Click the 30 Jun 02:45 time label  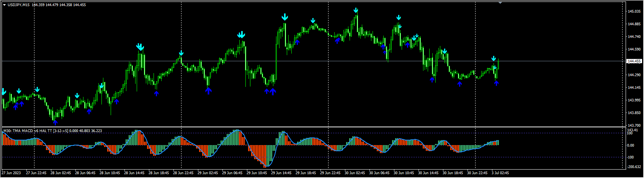355,173
